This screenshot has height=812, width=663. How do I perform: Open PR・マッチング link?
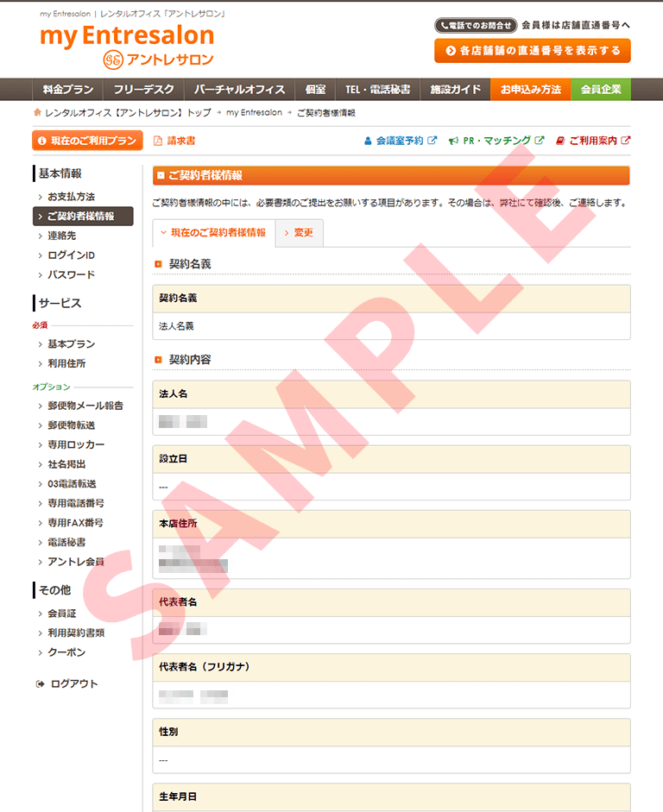pyautogui.click(x=496, y=141)
